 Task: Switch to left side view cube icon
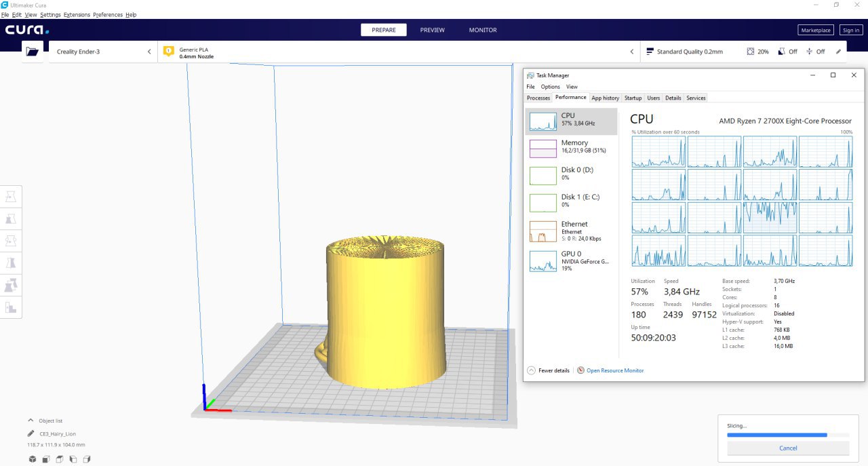pos(73,459)
